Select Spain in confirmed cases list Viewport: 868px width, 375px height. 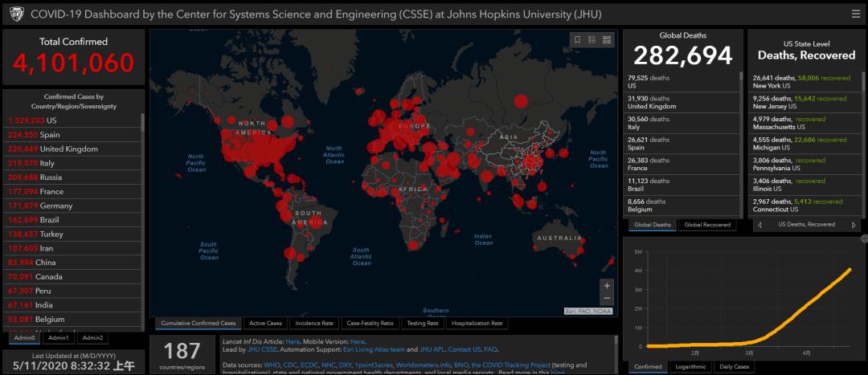(x=72, y=134)
